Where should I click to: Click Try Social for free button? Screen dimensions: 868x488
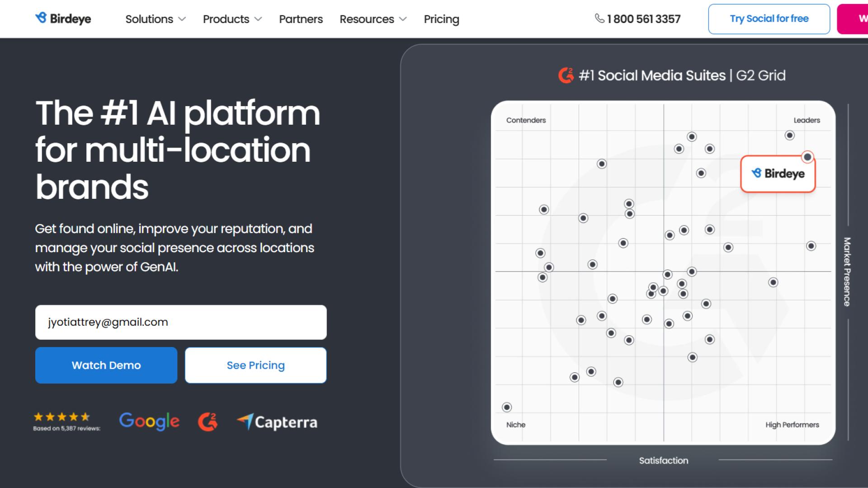point(769,19)
